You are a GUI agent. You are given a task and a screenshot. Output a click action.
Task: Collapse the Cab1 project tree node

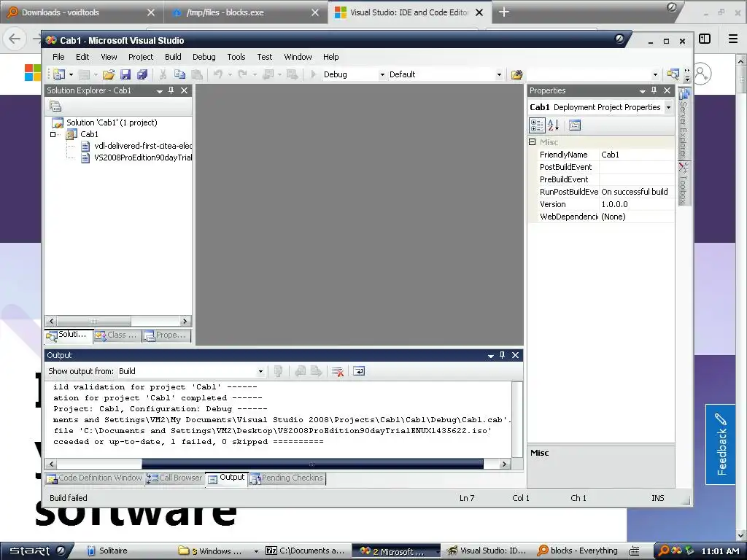(53, 134)
